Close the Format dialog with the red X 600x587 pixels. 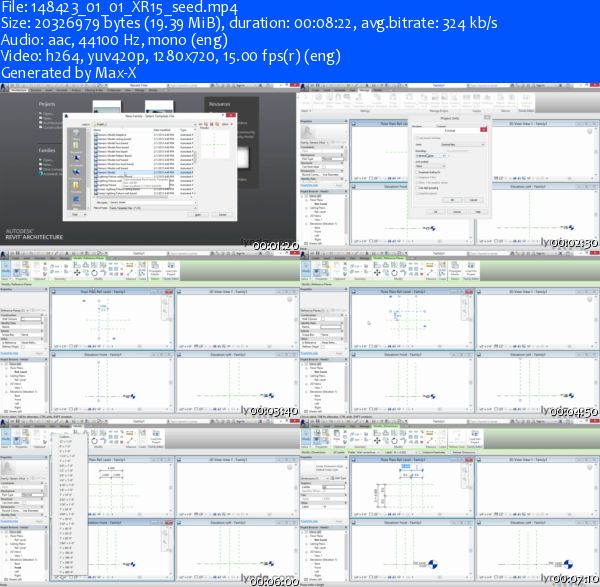pyautogui.click(x=483, y=130)
